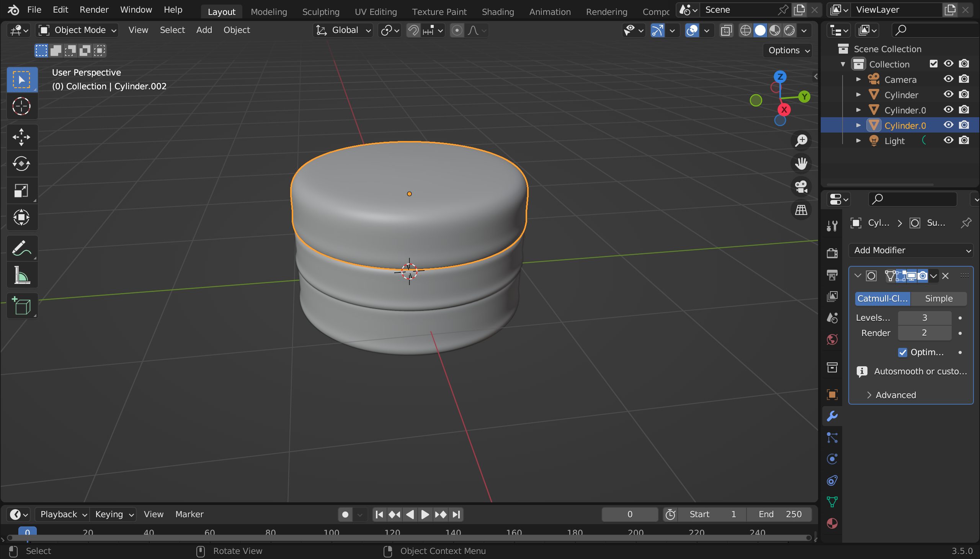This screenshot has height=559, width=980.
Task: Jump to the last frame
Action: click(456, 515)
